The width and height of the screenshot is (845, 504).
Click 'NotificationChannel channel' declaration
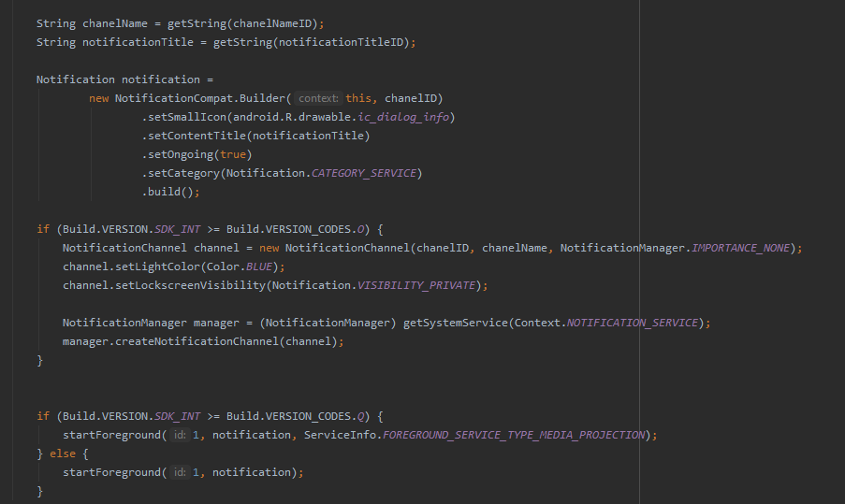tap(151, 248)
